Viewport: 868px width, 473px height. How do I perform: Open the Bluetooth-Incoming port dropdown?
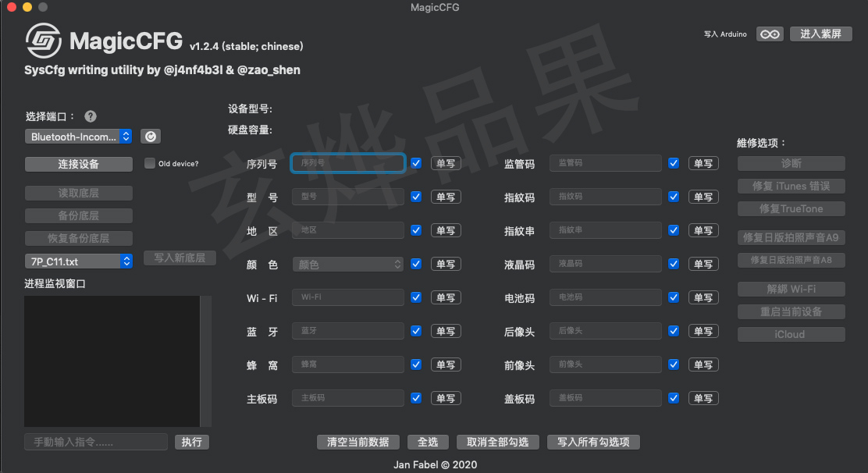(78, 136)
